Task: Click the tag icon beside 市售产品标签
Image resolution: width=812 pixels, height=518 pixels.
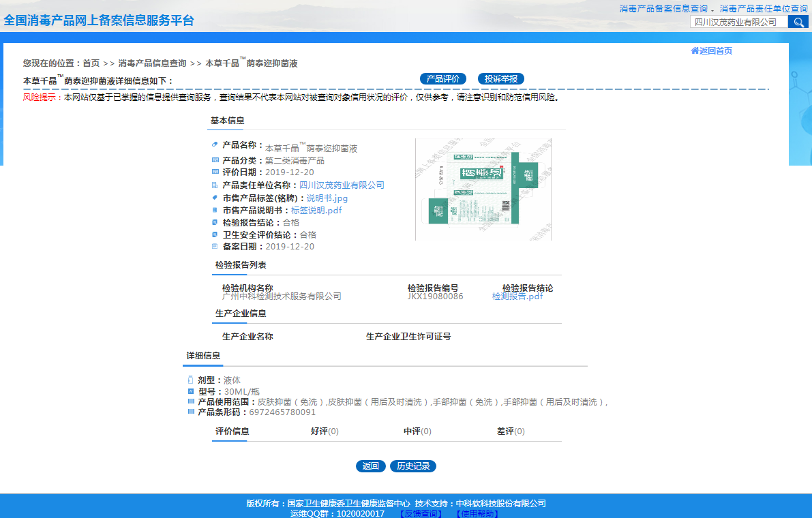Action: click(215, 198)
